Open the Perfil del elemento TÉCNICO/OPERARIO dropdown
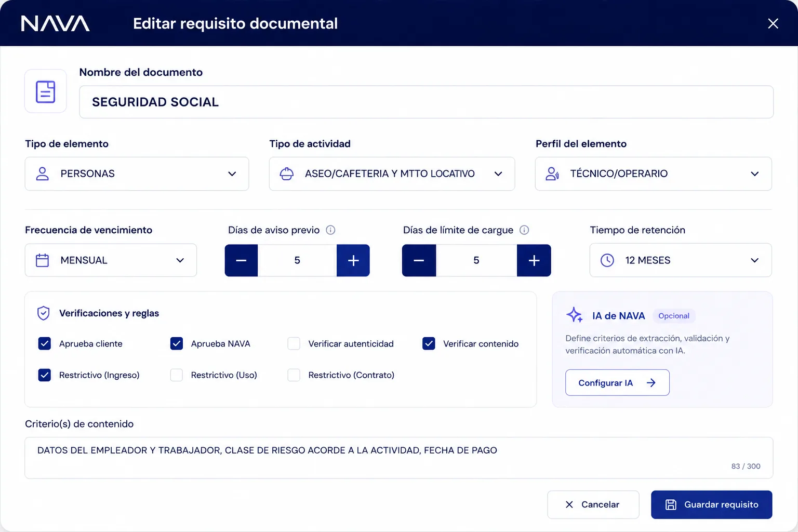This screenshot has width=798, height=532. coord(654,174)
